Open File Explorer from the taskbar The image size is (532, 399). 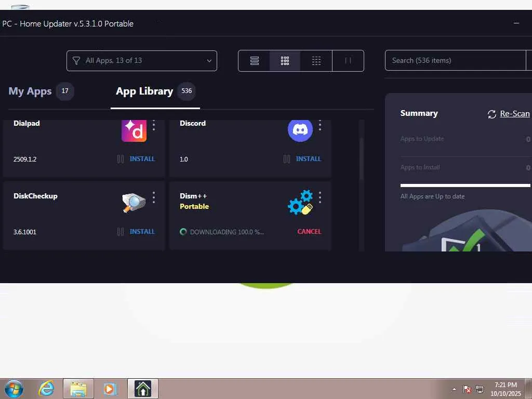coord(78,389)
